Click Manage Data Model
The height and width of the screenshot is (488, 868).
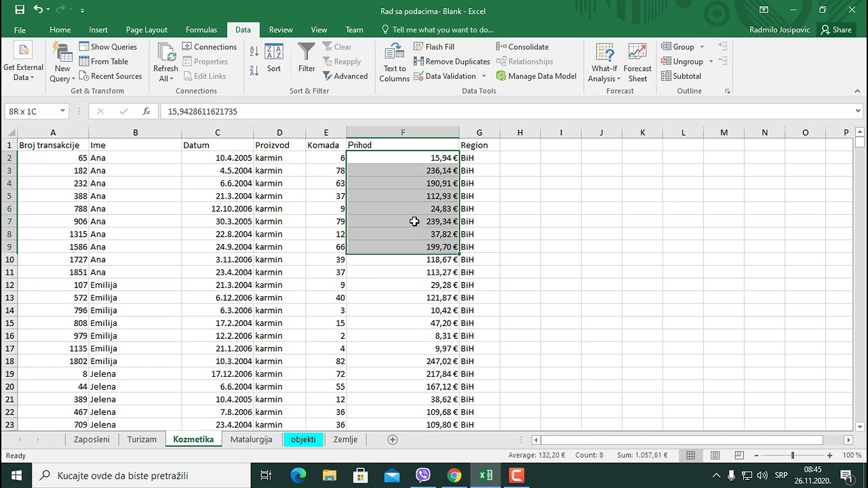click(x=536, y=76)
